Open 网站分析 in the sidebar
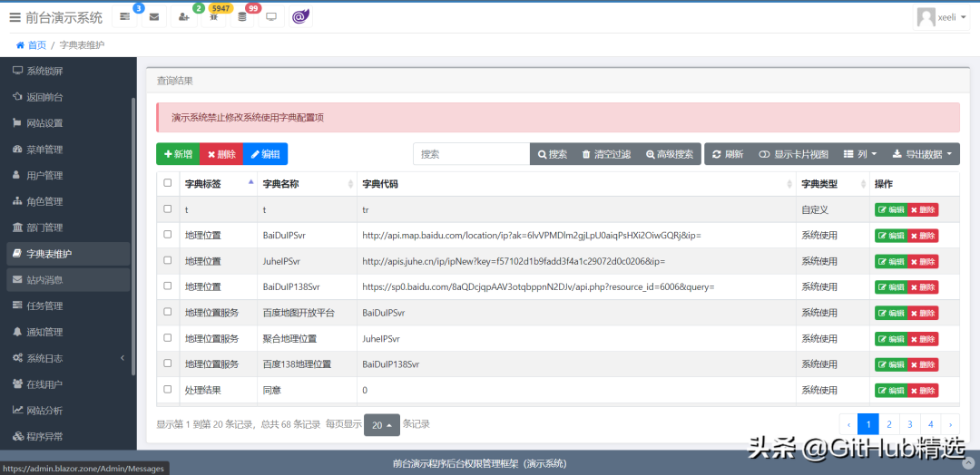Screen dimensions: 980x475 68,410
